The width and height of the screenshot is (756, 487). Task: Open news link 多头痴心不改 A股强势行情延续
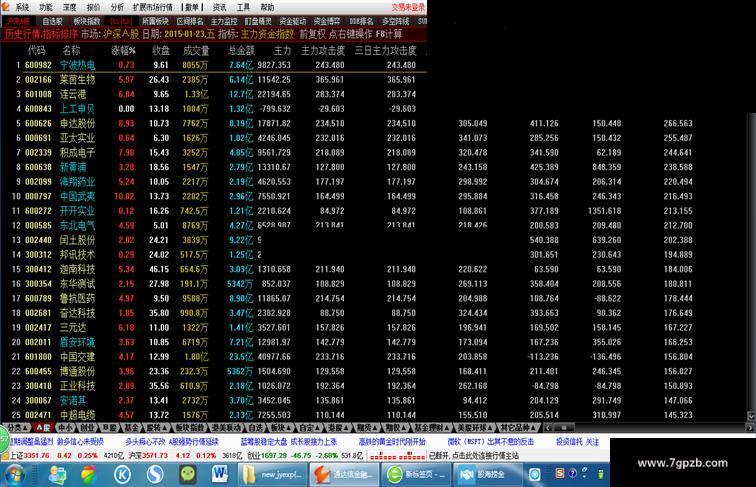tap(172, 442)
